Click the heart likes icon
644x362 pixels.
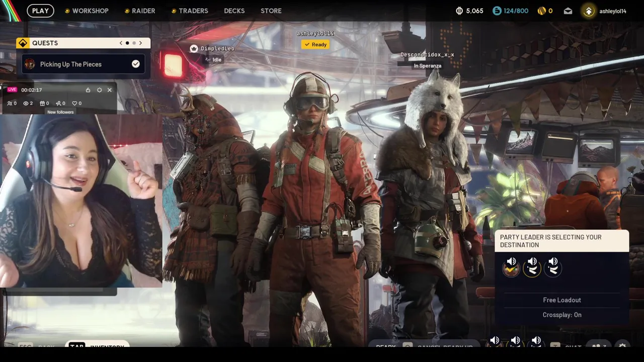(74, 103)
